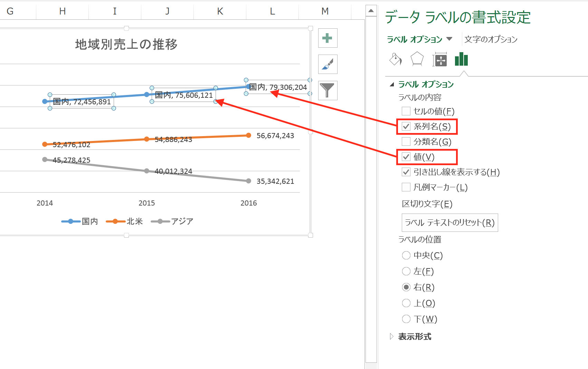Select the 下(W) label position
The image size is (588, 369).
click(406, 319)
